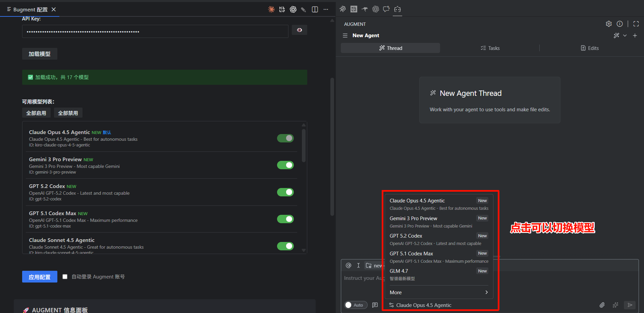
Task: Click the Augment info icon
Action: pyautogui.click(x=620, y=24)
